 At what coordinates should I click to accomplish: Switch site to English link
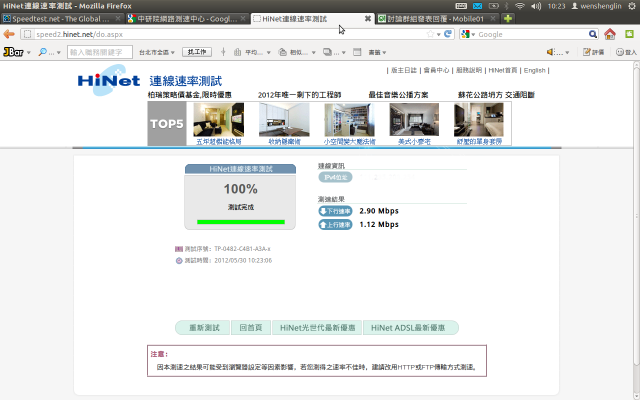pyautogui.click(x=534, y=70)
